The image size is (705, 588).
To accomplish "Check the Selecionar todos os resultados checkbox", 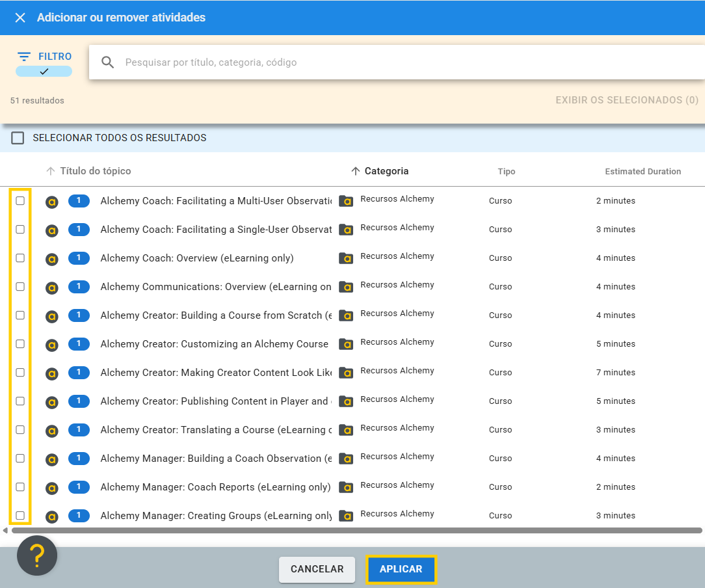I will point(18,138).
